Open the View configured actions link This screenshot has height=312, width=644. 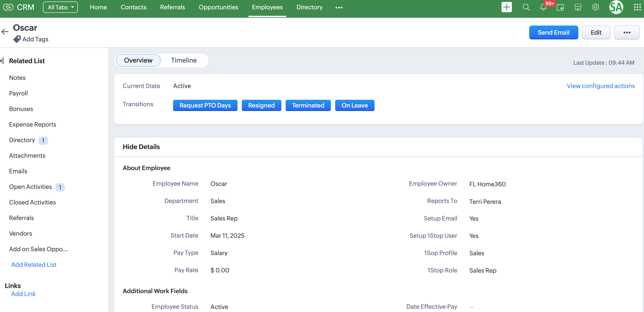point(601,86)
